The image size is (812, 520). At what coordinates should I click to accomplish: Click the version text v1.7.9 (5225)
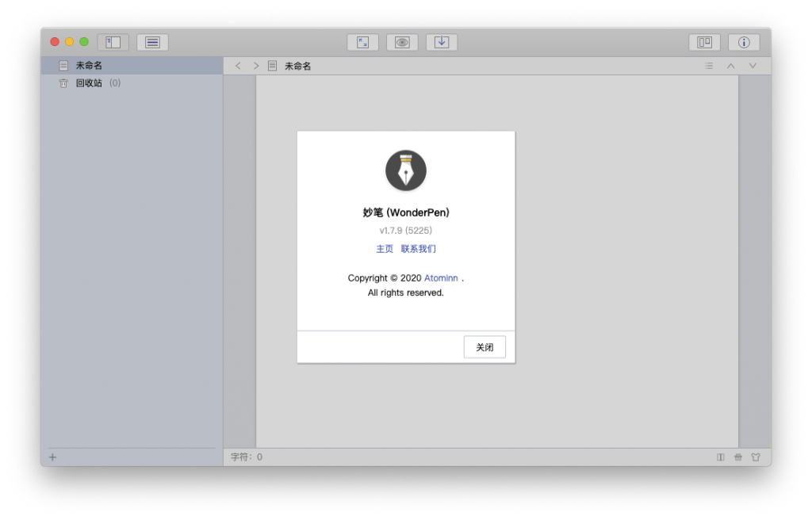coord(405,230)
